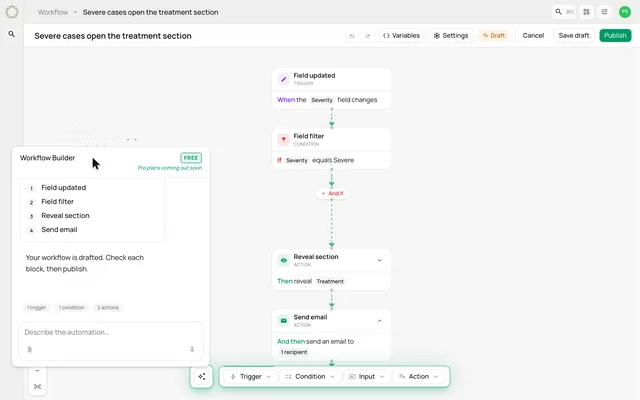Click the Draft status badge
The width and height of the screenshot is (640, 400).
(x=494, y=36)
